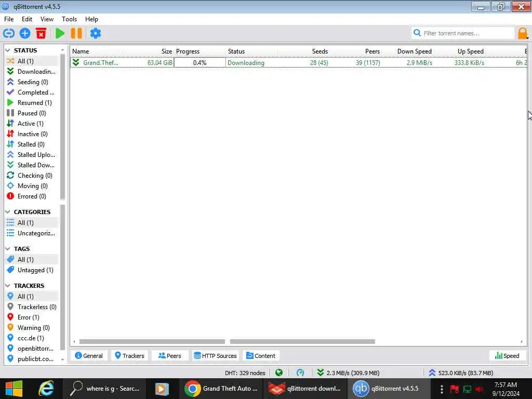The image size is (532, 399).
Task: Click the green Resume play icon
Action: click(60, 33)
